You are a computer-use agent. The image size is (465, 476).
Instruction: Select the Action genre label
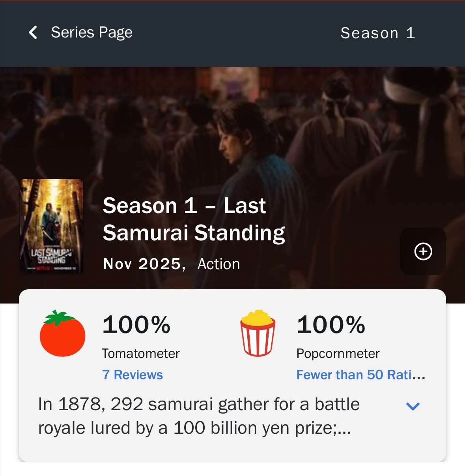coord(218,264)
